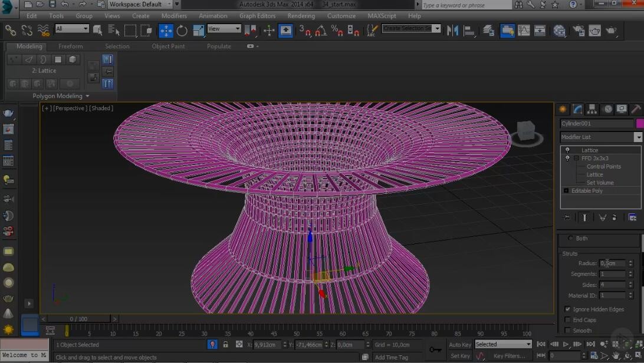
Task: Enable the Smooth checkbox
Action: pyautogui.click(x=567, y=330)
